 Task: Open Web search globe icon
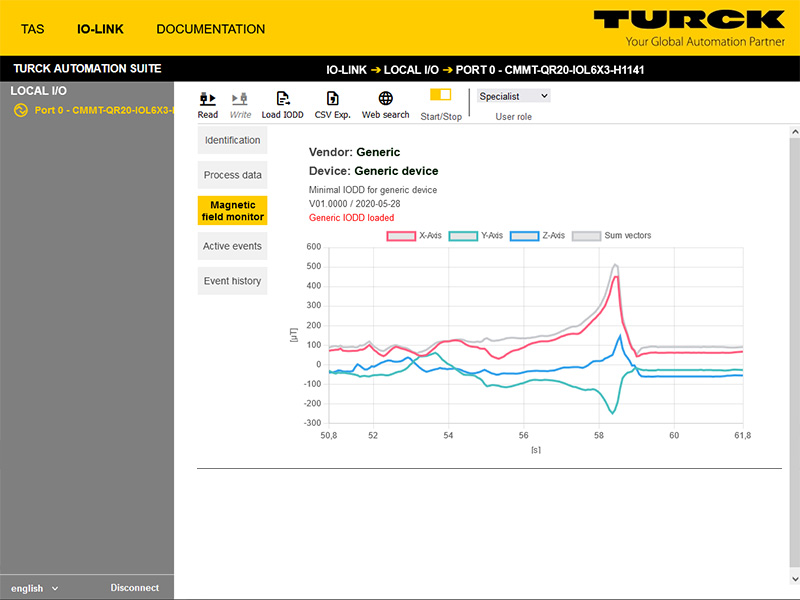385,99
